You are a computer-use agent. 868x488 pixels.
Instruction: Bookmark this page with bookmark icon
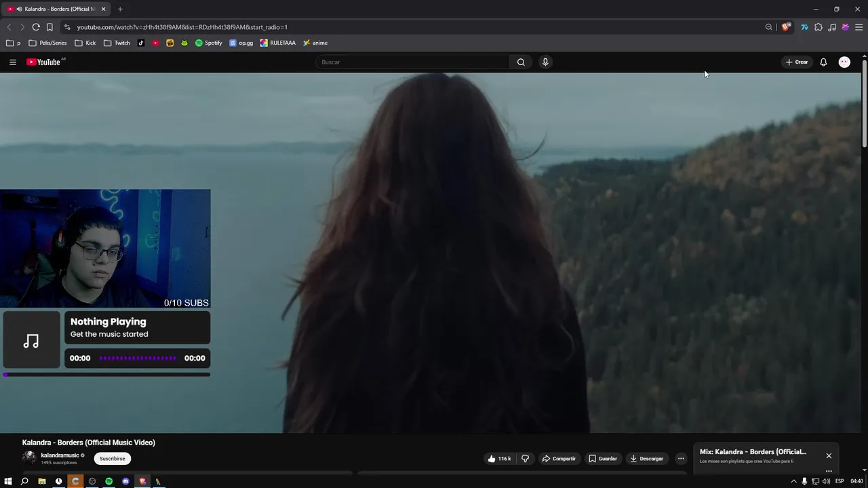click(50, 27)
